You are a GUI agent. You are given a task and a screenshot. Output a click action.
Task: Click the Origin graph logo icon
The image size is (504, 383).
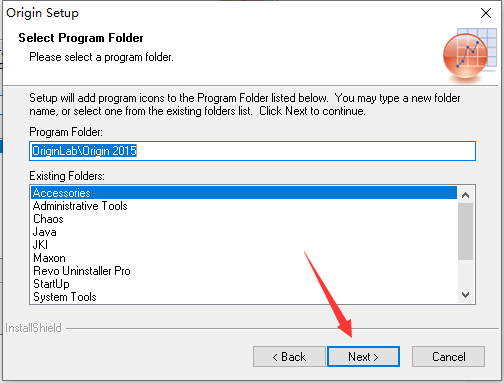tap(469, 55)
